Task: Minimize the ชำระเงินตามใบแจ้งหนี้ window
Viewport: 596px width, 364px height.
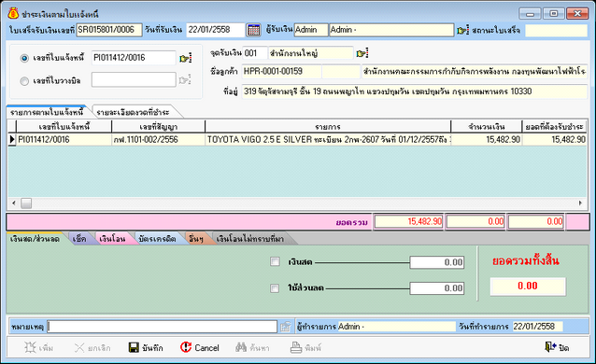Action: tap(530, 14)
